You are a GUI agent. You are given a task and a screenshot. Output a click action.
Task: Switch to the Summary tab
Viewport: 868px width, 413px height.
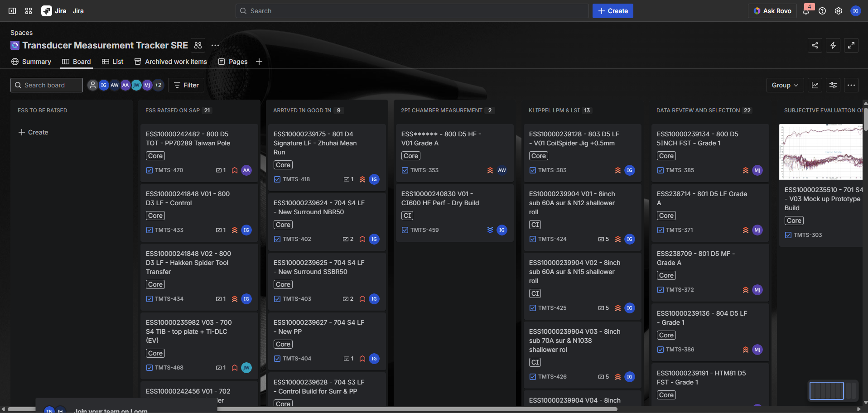(x=31, y=62)
